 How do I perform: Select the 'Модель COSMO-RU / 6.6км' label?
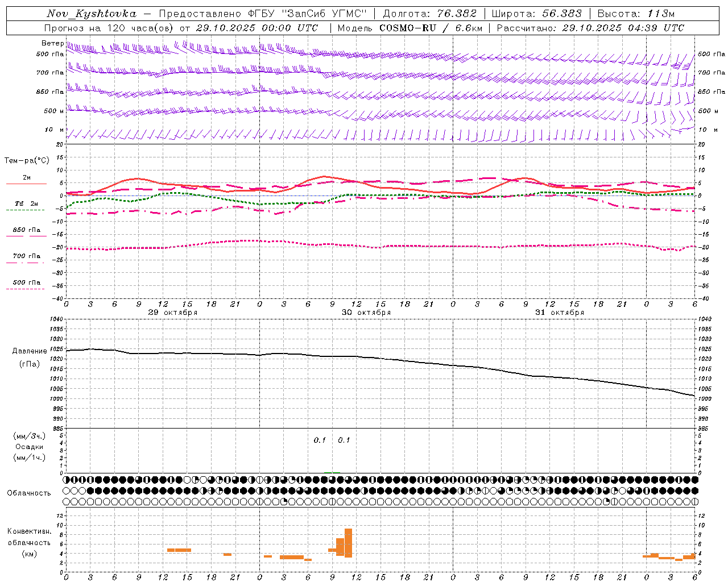(x=409, y=28)
